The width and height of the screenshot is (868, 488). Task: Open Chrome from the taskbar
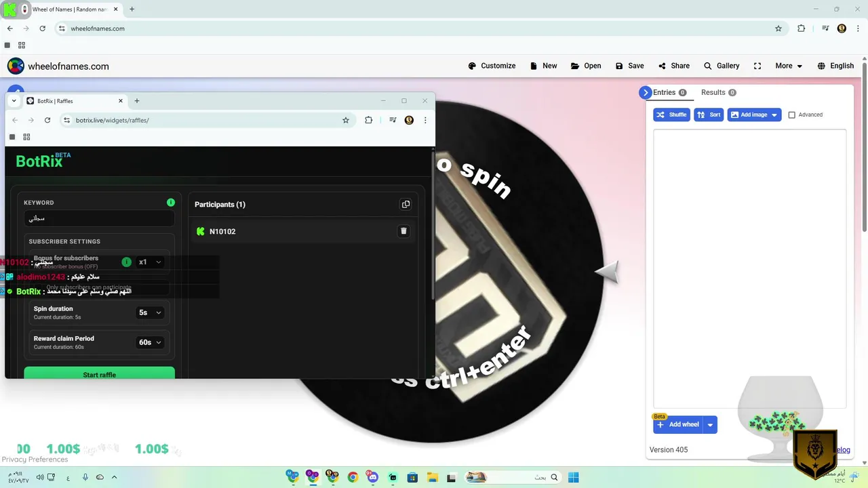tap(353, 477)
